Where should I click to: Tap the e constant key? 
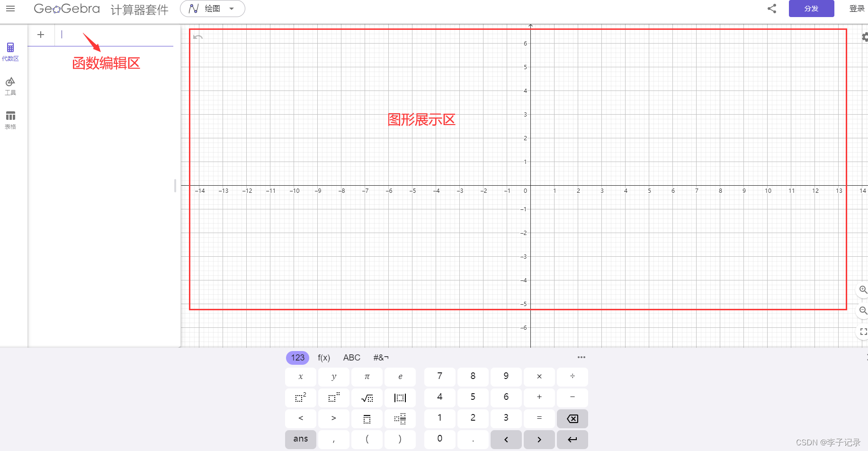[400, 377]
